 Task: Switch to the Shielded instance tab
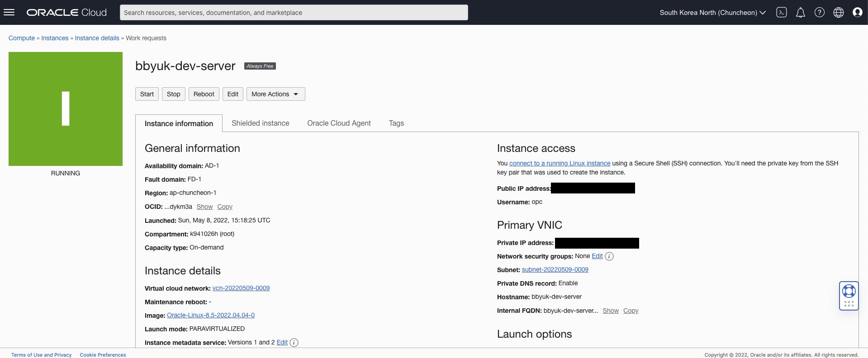coord(261,123)
